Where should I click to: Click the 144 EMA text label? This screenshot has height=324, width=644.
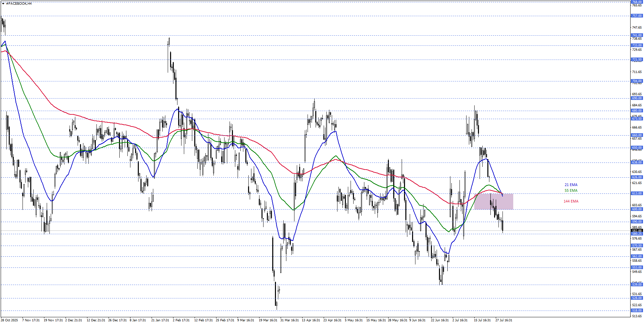point(571,201)
